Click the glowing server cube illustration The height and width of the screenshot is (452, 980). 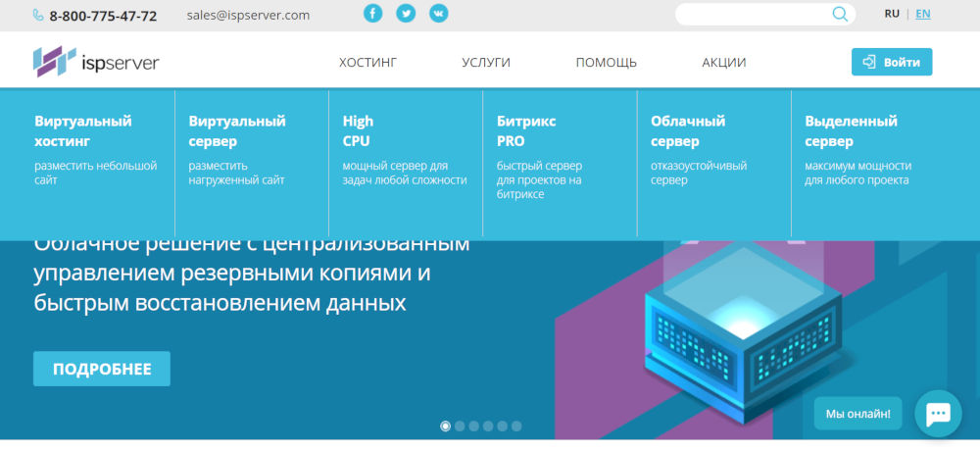[743, 334]
